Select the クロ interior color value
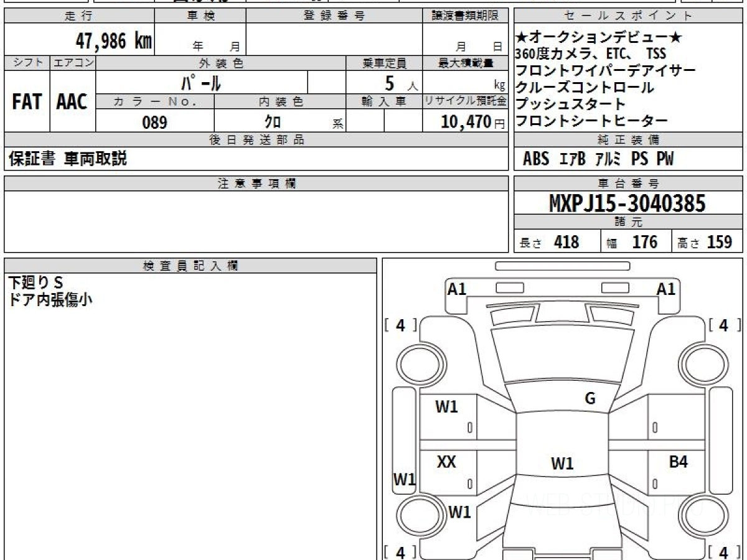Viewport: 747px width, 560px height. pos(273,122)
